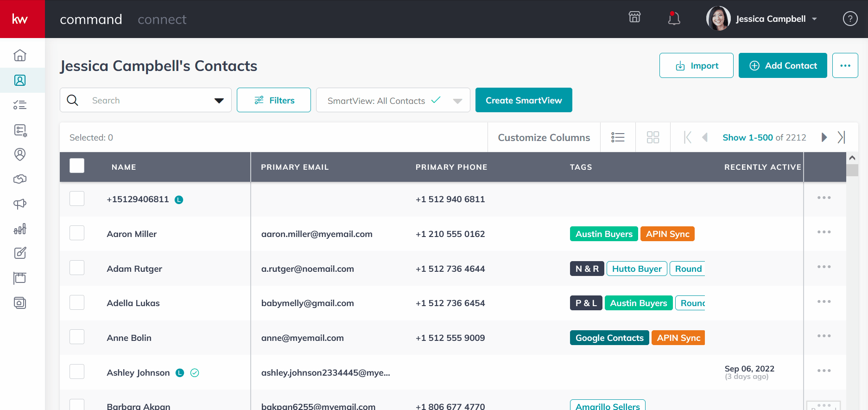Open the calendar icon in sidebar
Screen dimensions: 868x410
click(20, 278)
